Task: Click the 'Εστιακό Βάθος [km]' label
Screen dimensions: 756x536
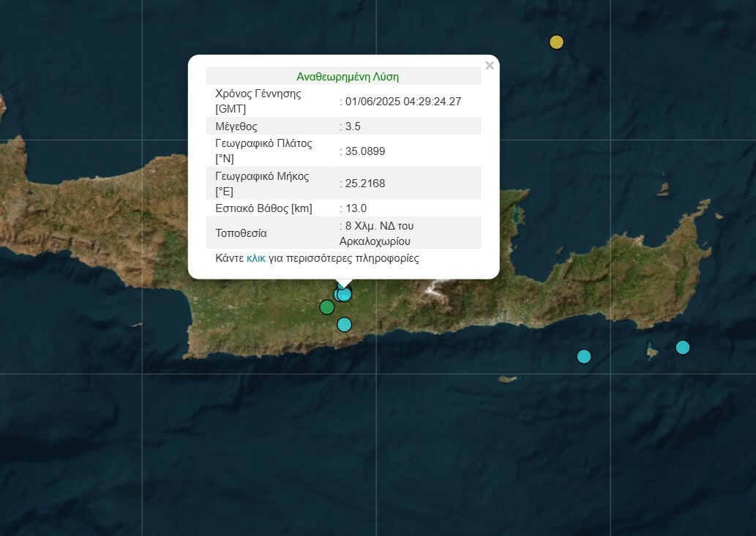Action: [263, 208]
